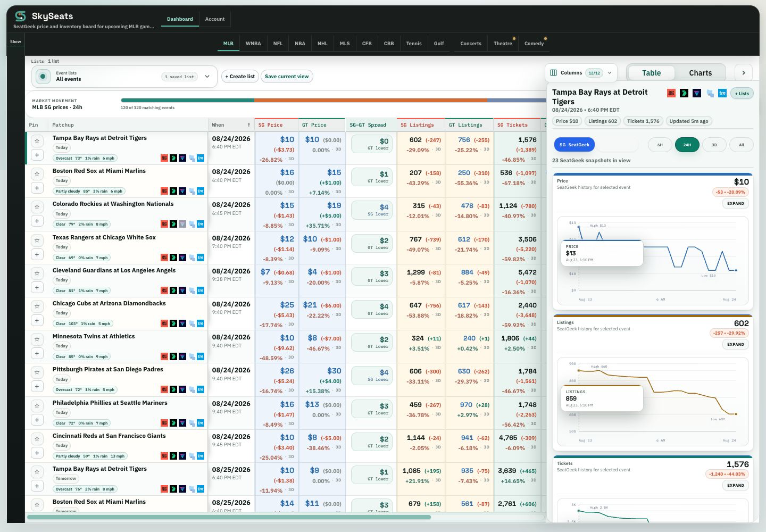Open the Dashboard tab
766x532 pixels.
point(180,19)
